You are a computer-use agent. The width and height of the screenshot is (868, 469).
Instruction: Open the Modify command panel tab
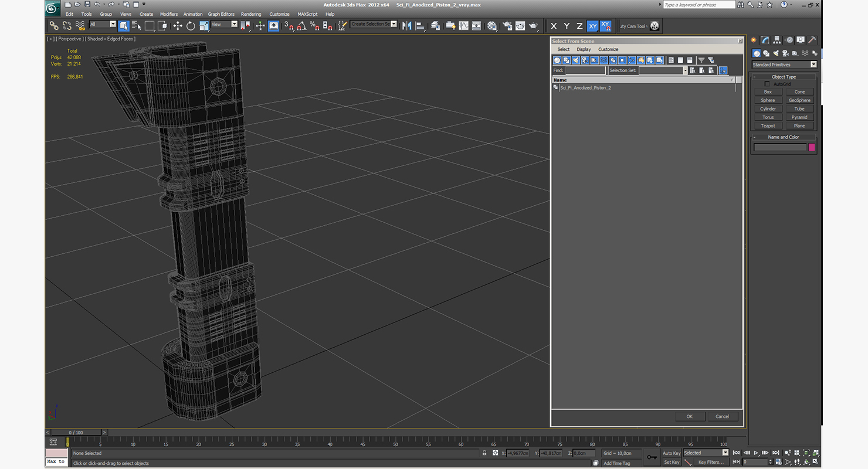pyautogui.click(x=765, y=40)
